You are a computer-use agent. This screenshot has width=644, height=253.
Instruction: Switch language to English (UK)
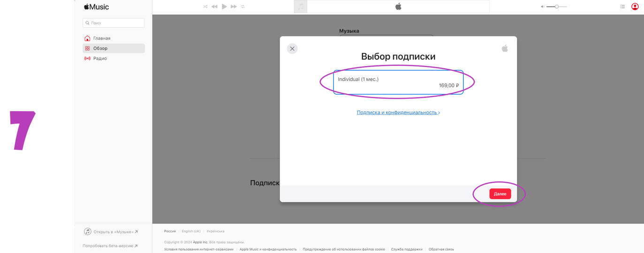(191, 231)
